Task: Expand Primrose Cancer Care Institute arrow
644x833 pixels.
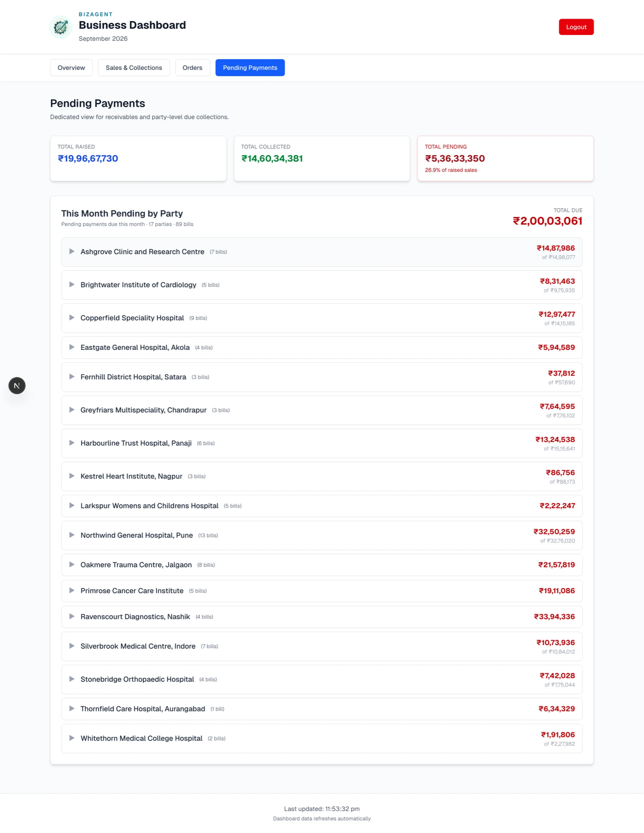Action: 72,591
